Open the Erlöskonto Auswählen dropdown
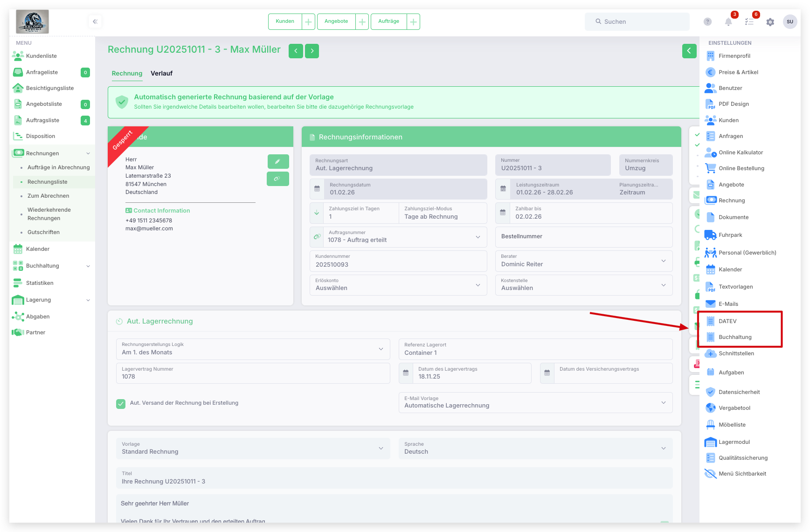Image resolution: width=810 pixels, height=532 pixels. [x=398, y=285]
